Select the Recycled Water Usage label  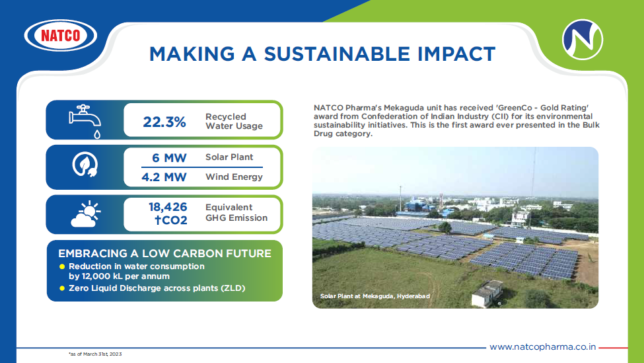[234, 121]
